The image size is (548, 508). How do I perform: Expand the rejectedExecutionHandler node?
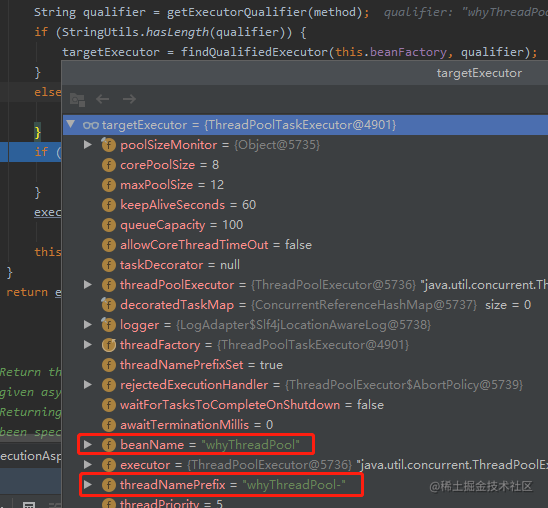88,385
